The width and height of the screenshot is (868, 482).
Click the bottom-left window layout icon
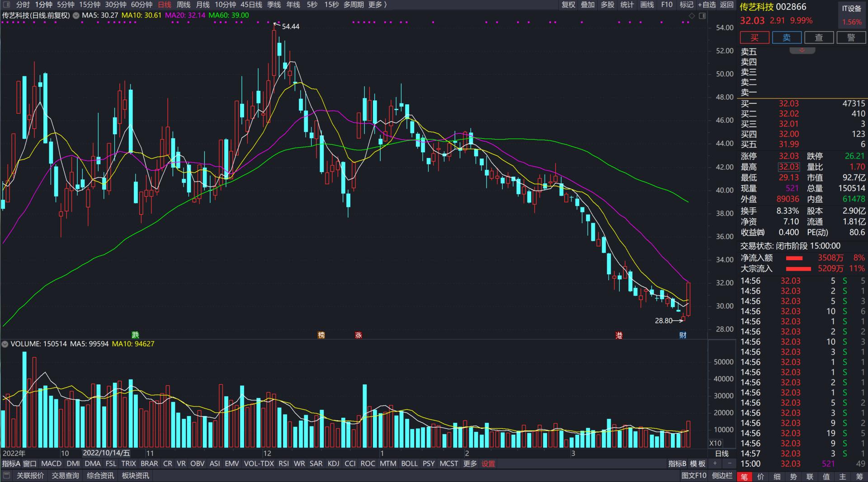click(6, 475)
